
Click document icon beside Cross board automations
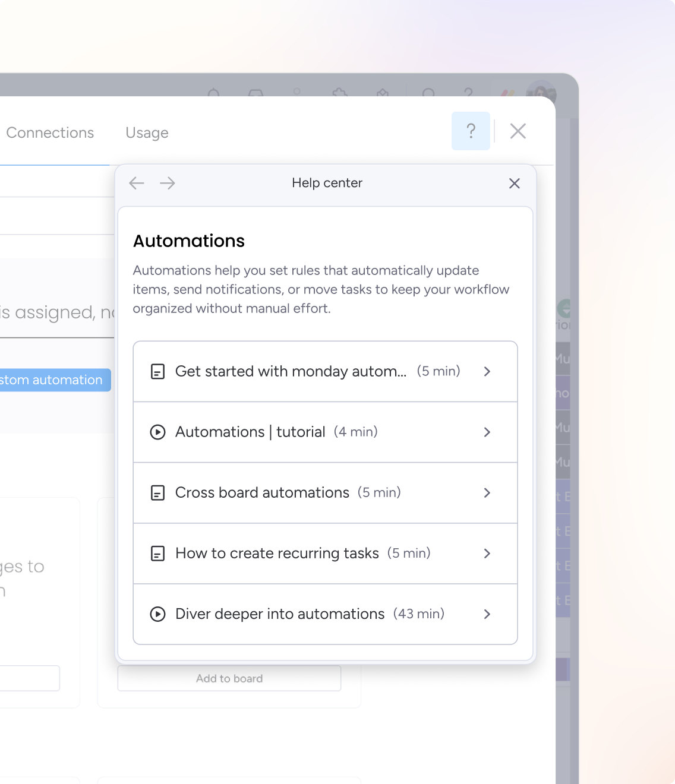click(x=157, y=493)
